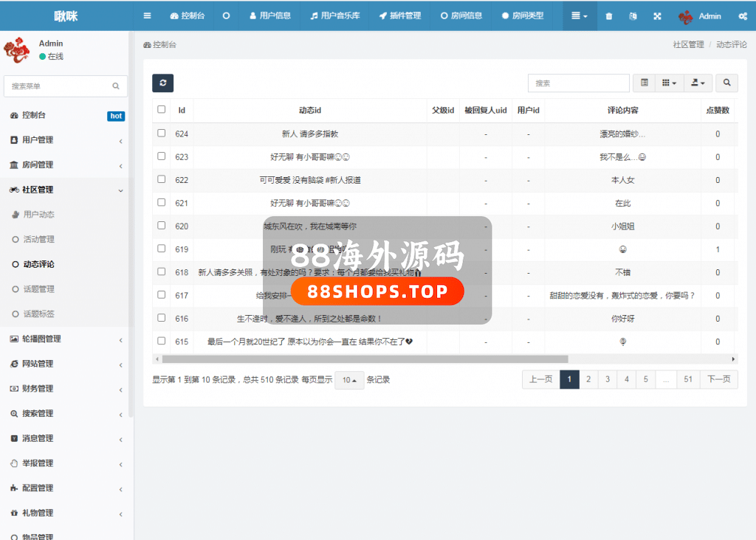Tick the checkbox for row 621
This screenshot has width=756, height=540.
point(162,202)
